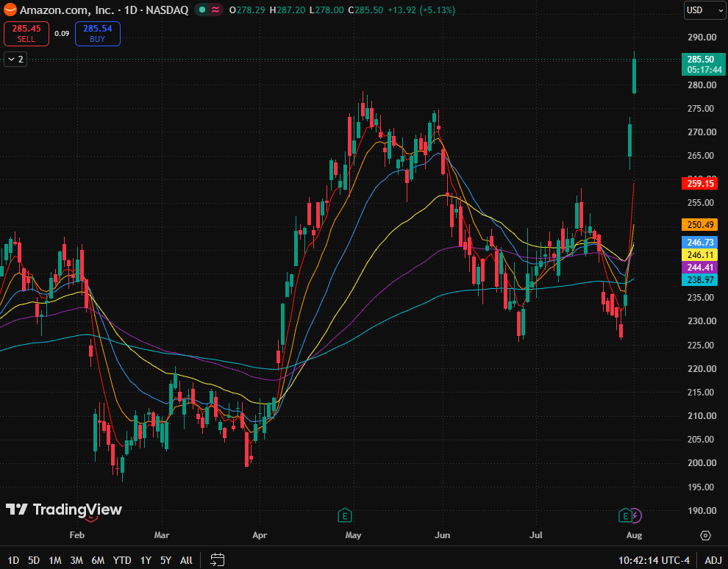The image size is (728, 569).
Task: Click the 0.09 spread value
Action: tap(62, 33)
